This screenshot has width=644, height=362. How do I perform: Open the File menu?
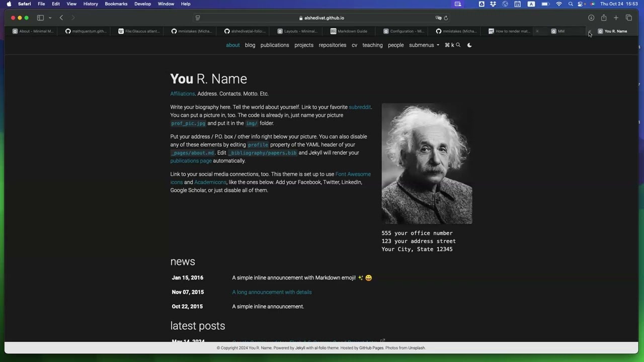[41, 4]
